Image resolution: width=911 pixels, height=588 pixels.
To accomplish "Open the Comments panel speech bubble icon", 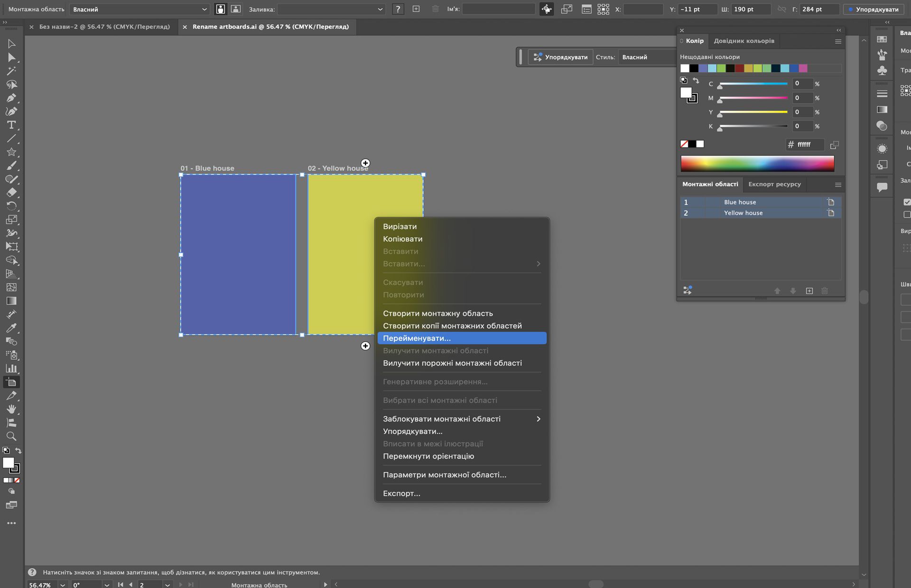I will click(x=882, y=187).
